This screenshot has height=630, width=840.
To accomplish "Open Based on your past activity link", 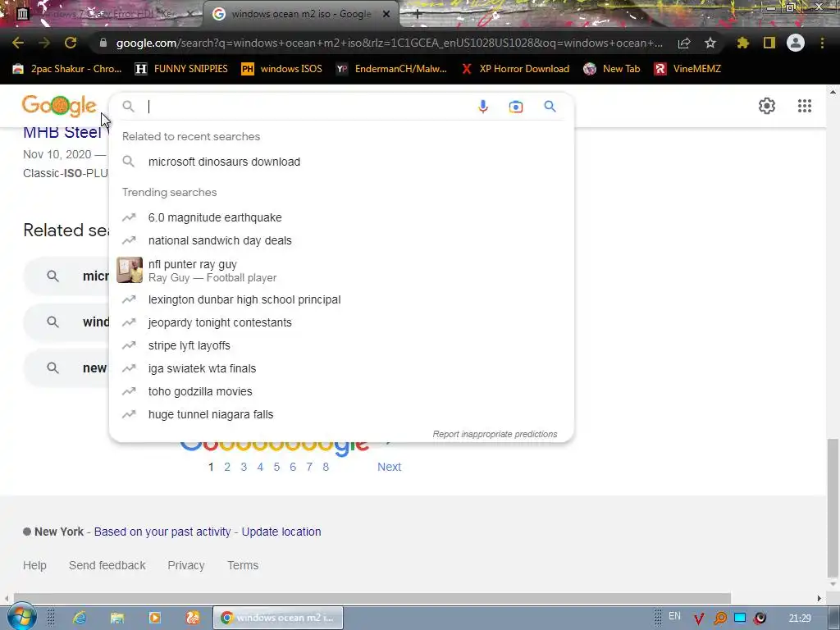I will click(x=162, y=532).
